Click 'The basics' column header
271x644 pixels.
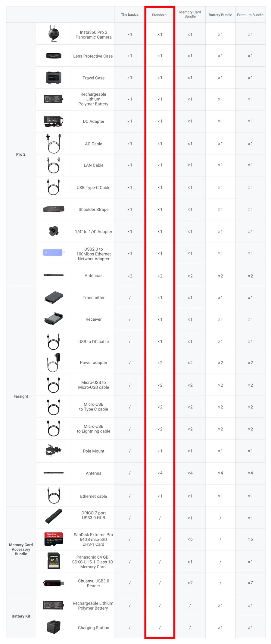(x=130, y=14)
